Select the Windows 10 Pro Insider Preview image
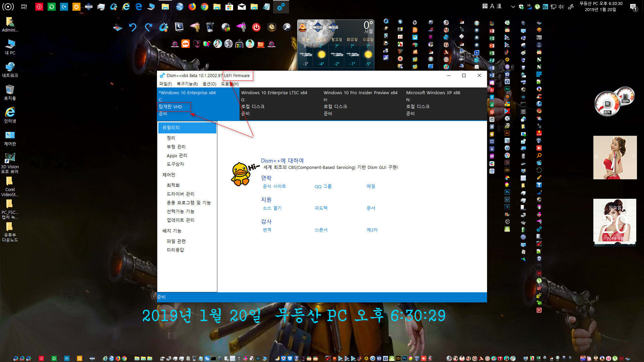Image resolution: width=644 pixels, height=362 pixels. click(x=364, y=103)
